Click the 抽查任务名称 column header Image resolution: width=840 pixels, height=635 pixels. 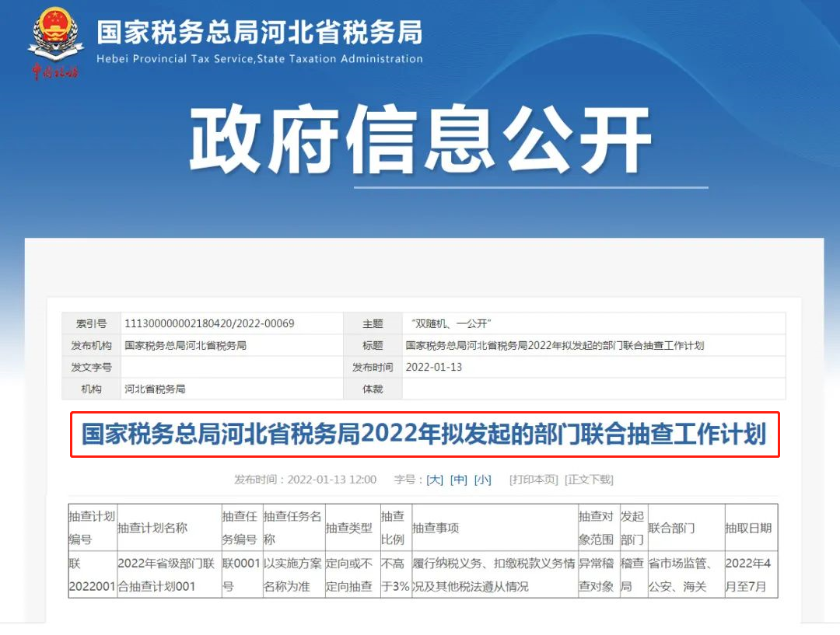click(x=293, y=528)
